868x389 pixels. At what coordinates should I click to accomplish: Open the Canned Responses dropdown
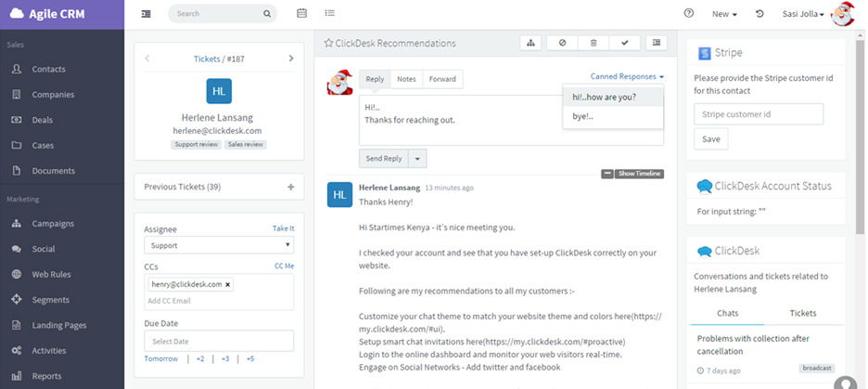(627, 76)
